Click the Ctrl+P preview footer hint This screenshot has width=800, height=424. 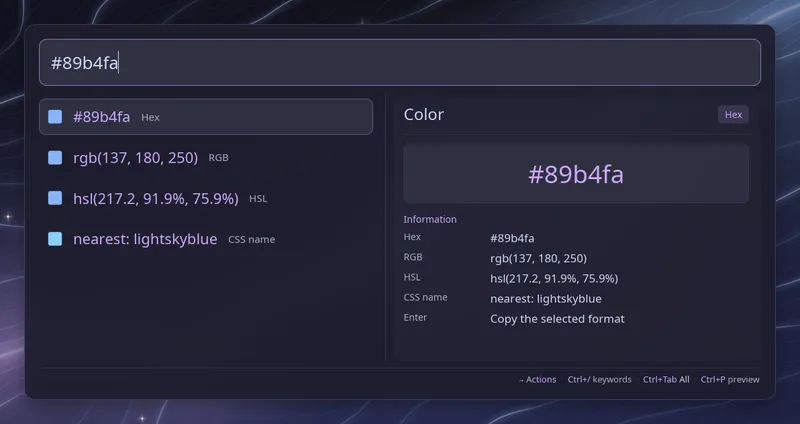point(730,380)
